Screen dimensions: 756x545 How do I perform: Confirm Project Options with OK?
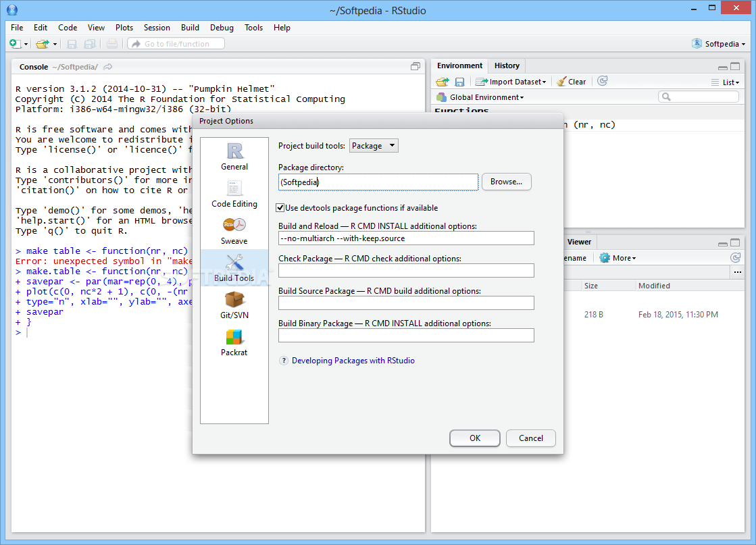[475, 438]
